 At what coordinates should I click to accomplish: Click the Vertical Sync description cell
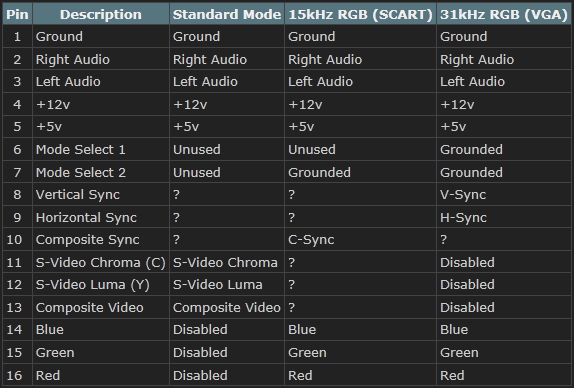point(101,194)
